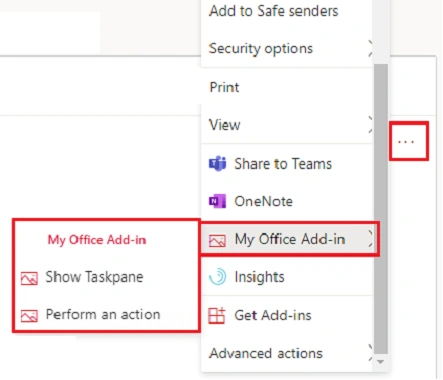
Task: Choose Show Taskpane in the submenu
Action: 106,277
